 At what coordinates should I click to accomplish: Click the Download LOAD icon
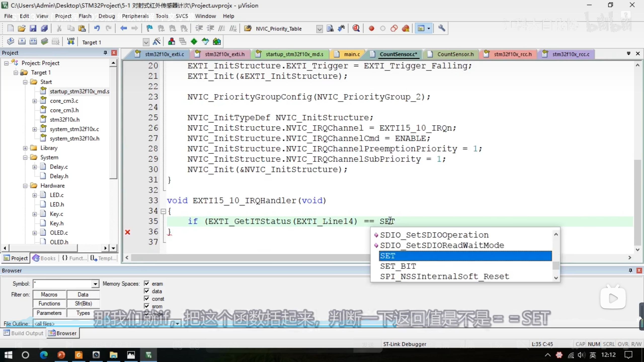pyautogui.click(x=71, y=42)
